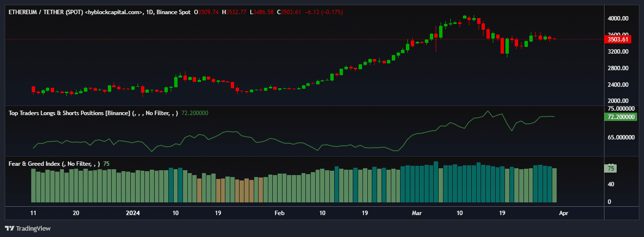Click the 2400.00 price axis label

(618, 85)
